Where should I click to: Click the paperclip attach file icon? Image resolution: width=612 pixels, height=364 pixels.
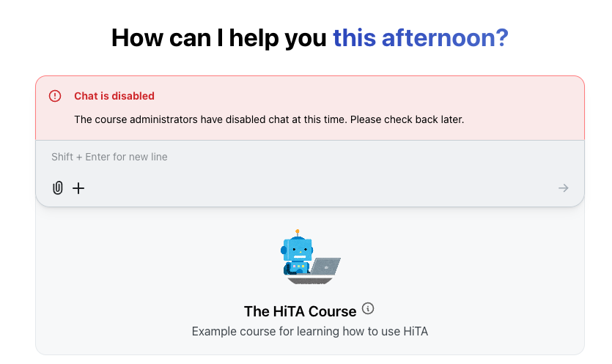pos(58,188)
